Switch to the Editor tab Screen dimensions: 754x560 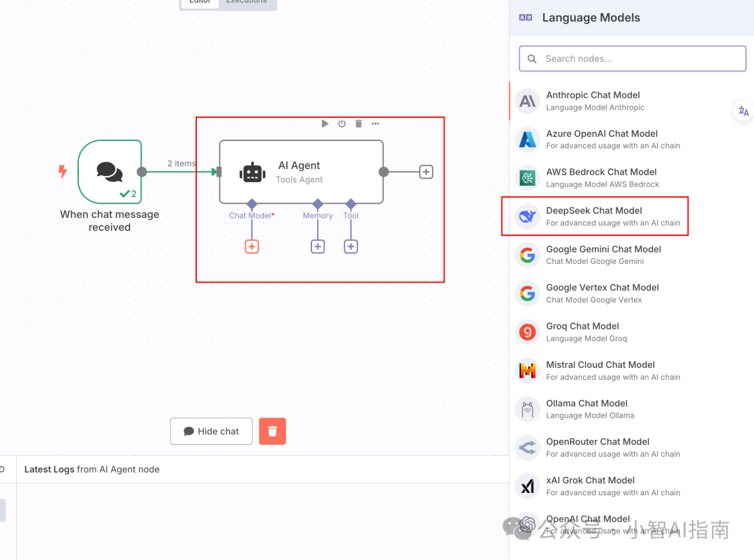point(200,2)
